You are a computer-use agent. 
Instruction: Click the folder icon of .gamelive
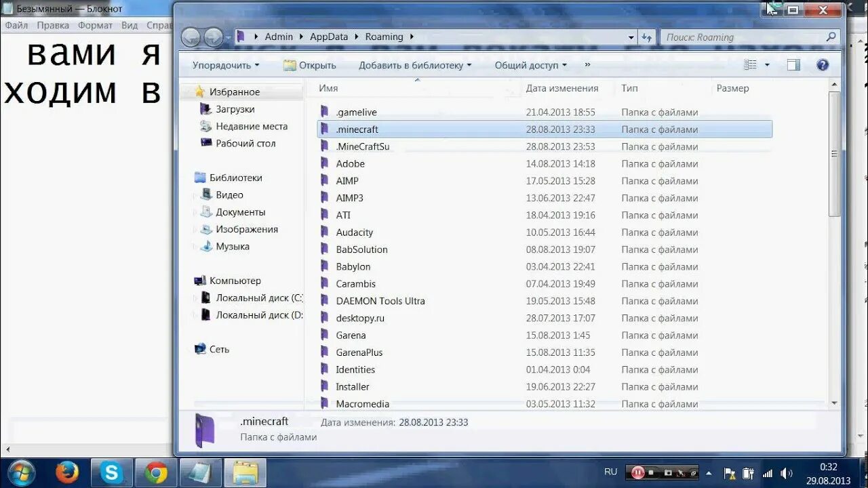pos(324,112)
